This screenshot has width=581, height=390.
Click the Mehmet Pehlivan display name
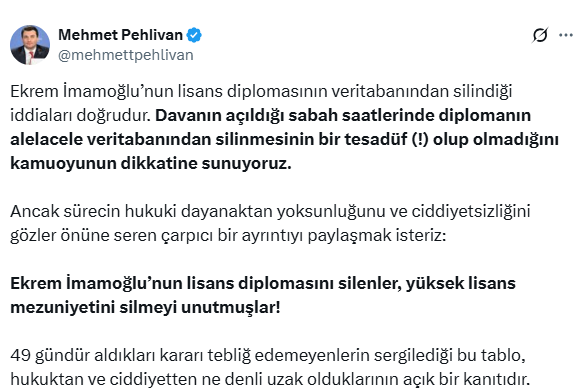(120, 35)
